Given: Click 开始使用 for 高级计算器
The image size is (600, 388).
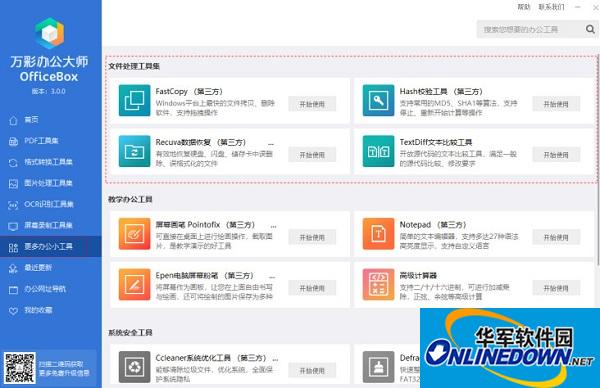Looking at the screenshot, I should (556, 288).
